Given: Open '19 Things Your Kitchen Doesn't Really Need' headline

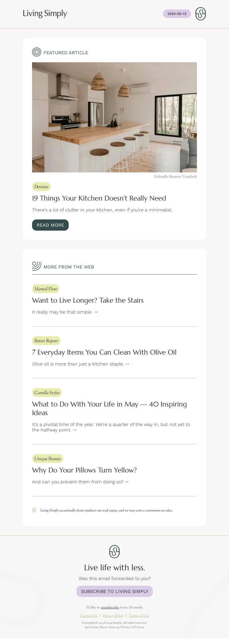Looking at the screenshot, I should pos(99,198).
